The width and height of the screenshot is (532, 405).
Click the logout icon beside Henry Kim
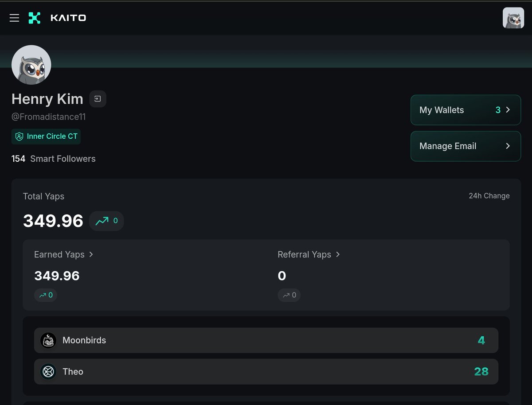click(x=98, y=99)
